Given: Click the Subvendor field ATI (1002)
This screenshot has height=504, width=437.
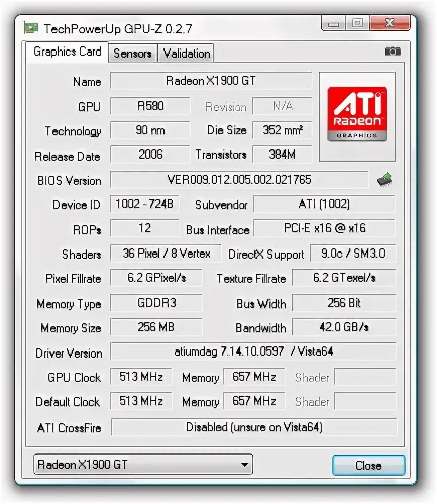Looking at the screenshot, I should [x=324, y=204].
